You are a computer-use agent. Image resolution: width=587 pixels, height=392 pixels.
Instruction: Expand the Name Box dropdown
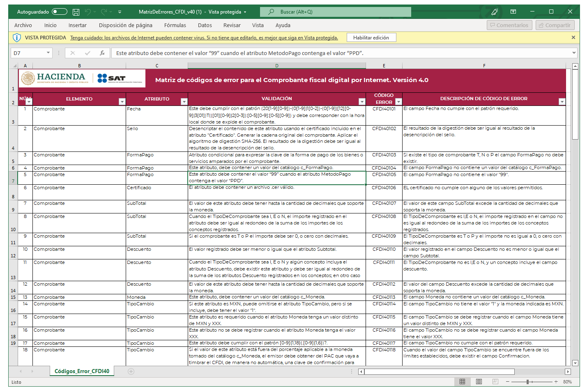coord(48,53)
